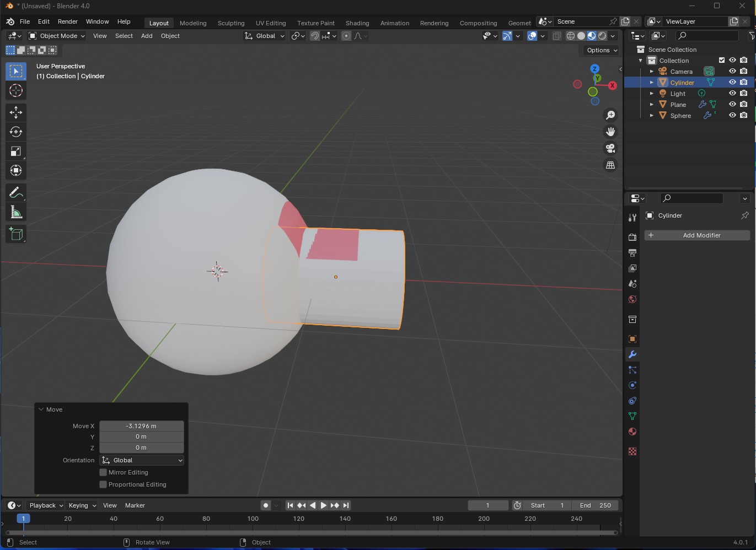Viewport: 756px width, 550px height.
Task: Click the zoom viewport magnifier icon
Action: pyautogui.click(x=610, y=115)
